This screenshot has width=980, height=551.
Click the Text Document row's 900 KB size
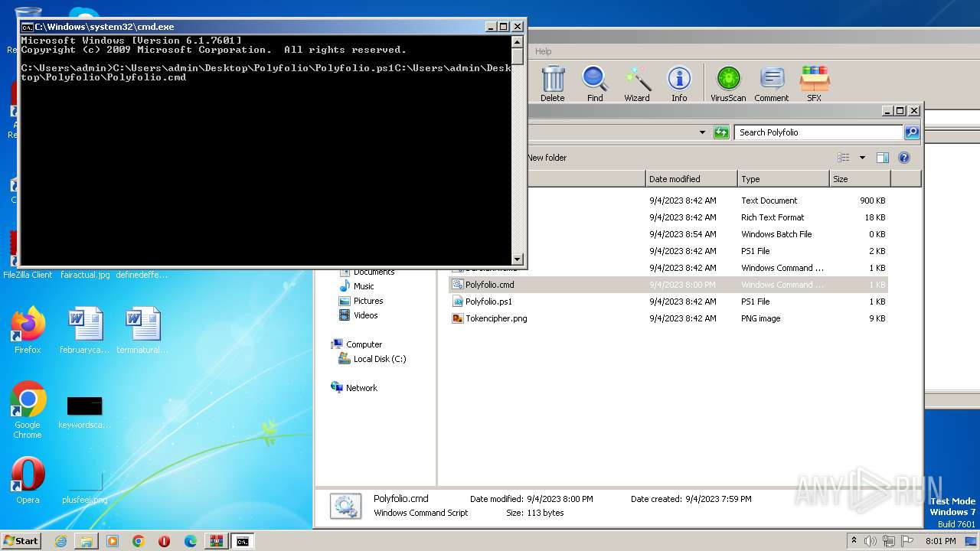tap(872, 201)
